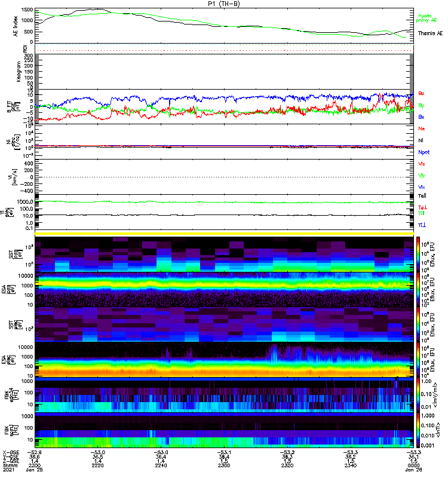This screenshot has width=448, height=478.
Task: Click the "-52.9" X-GSE position value
Action: click(34, 452)
